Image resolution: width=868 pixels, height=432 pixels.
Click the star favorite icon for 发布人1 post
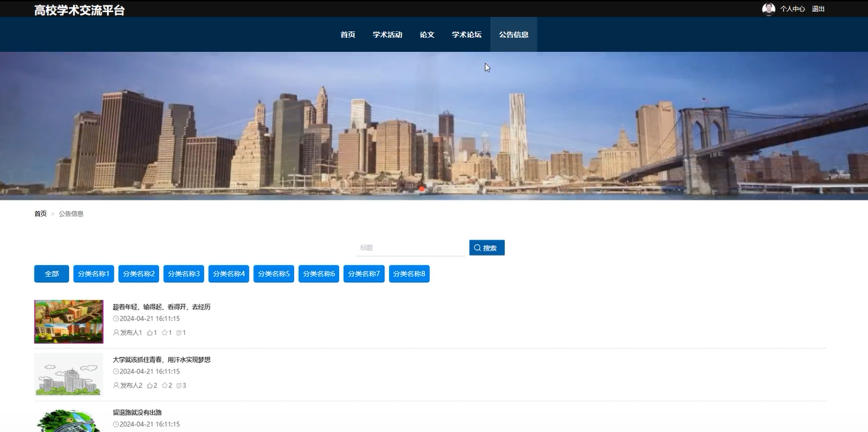[x=164, y=332]
